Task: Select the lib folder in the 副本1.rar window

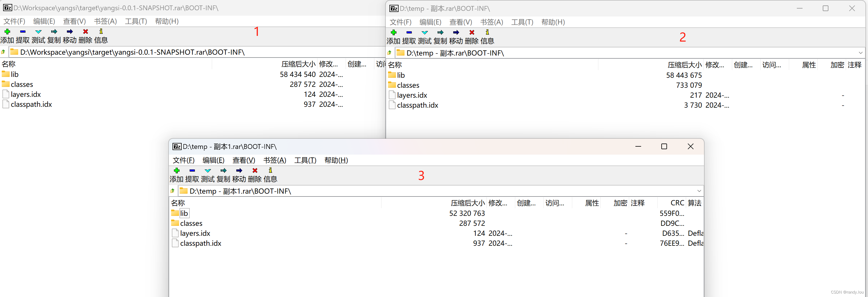Action: 184,213
